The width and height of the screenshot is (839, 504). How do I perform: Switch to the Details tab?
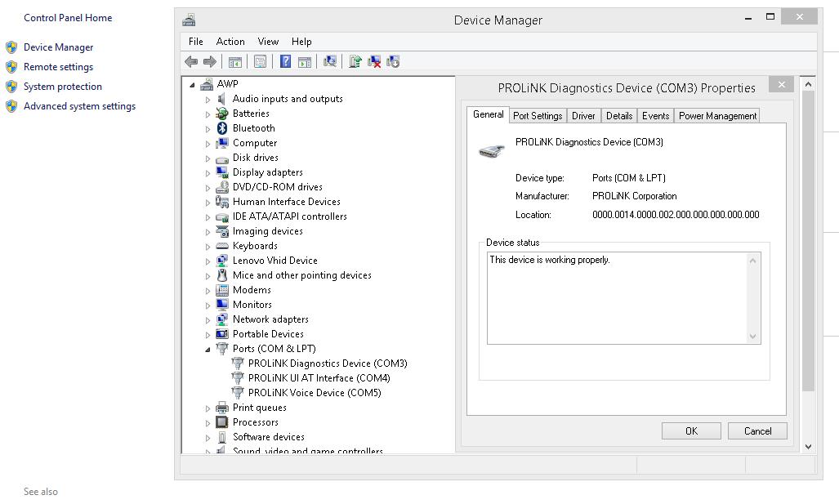click(619, 115)
